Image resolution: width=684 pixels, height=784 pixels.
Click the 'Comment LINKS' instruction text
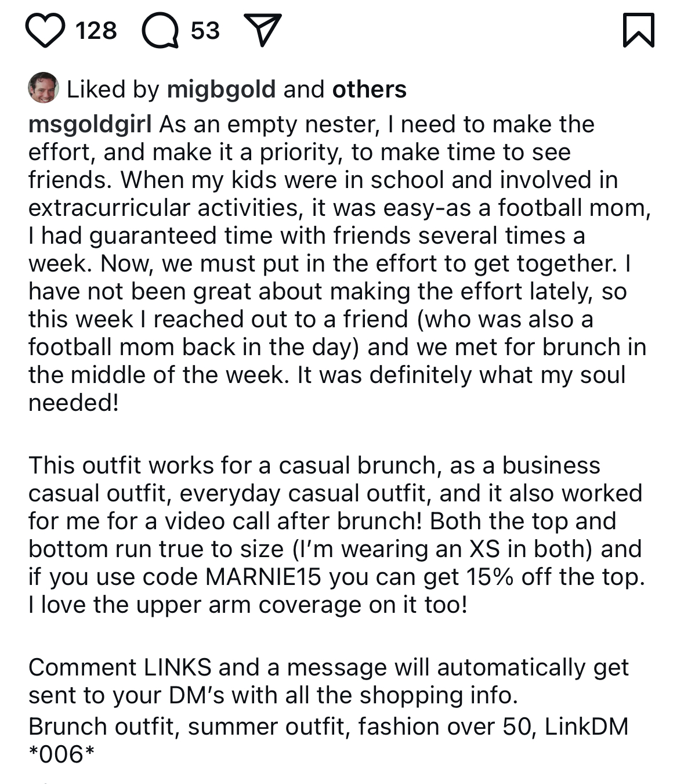pos(120,667)
